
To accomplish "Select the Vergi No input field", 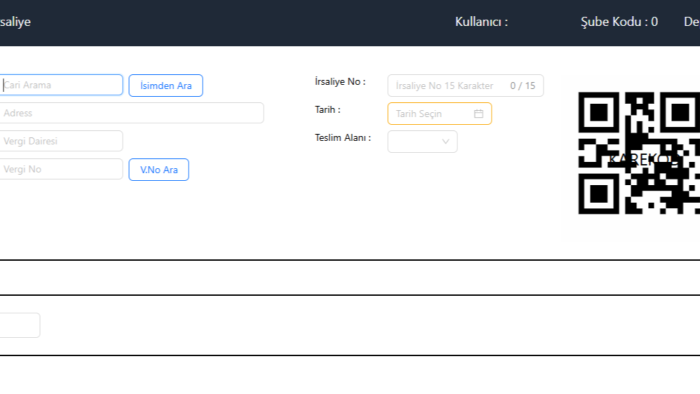I will pyautogui.click(x=61, y=169).
